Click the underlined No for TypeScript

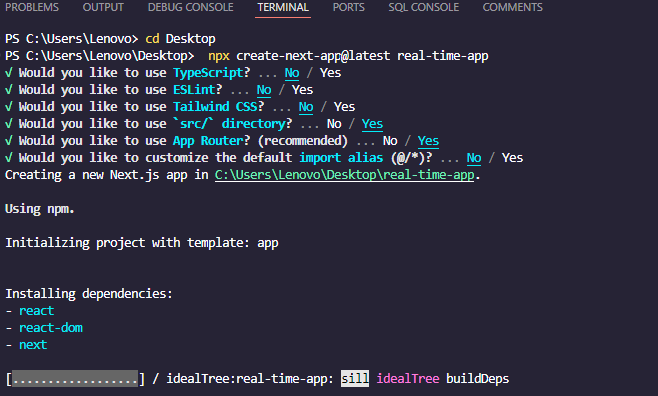point(292,73)
